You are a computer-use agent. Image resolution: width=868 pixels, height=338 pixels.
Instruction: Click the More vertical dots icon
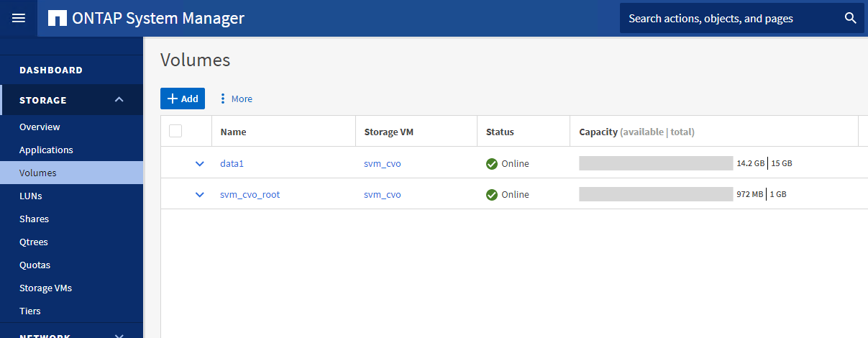pos(223,99)
